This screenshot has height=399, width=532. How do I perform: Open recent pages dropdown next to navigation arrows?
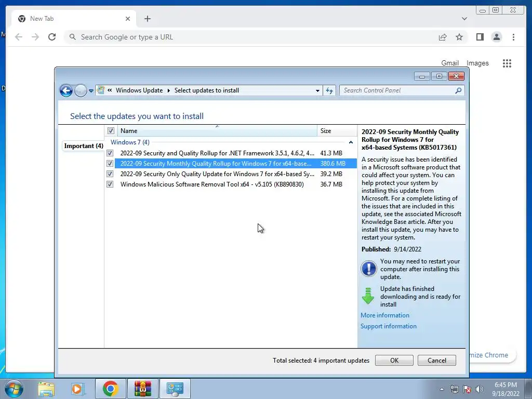tap(91, 90)
